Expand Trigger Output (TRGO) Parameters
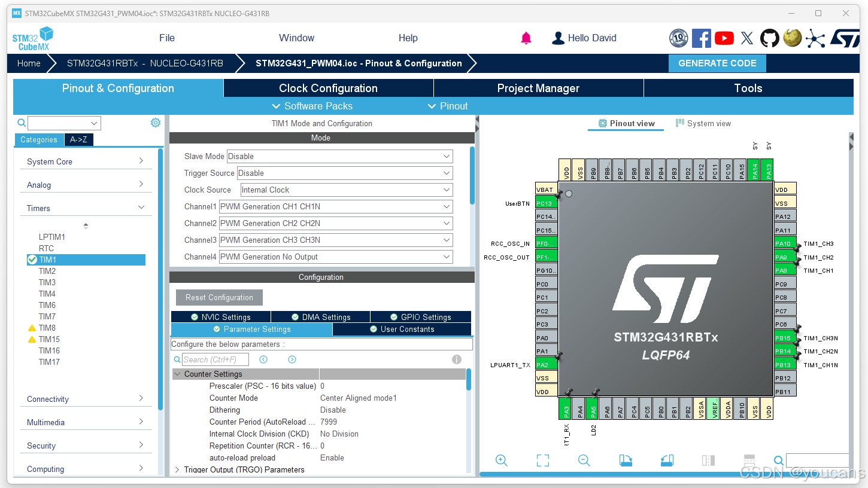This screenshot has width=868, height=488. click(177, 470)
